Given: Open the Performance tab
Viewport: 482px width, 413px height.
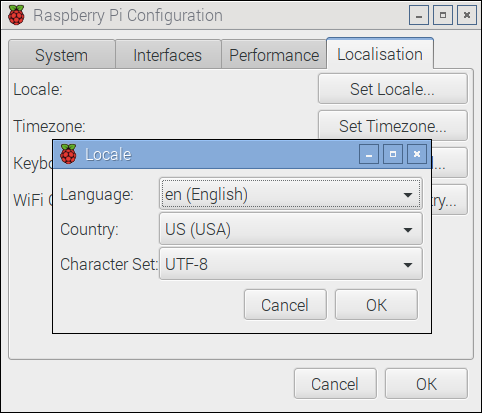Looking at the screenshot, I should click(x=274, y=55).
